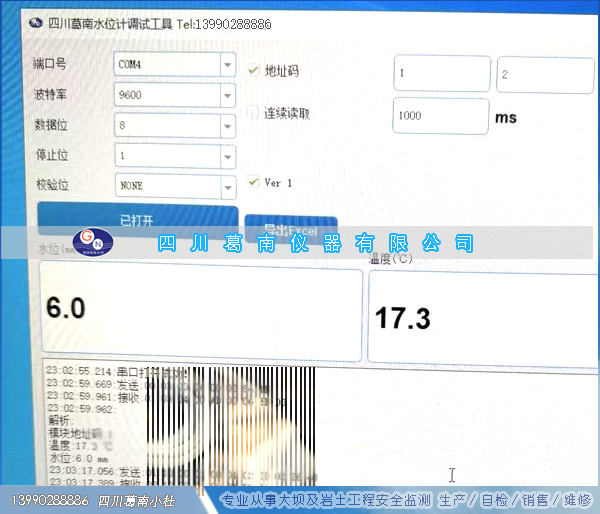The width and height of the screenshot is (600, 514).
Task: Click the address field containing 2
Action: [545, 75]
